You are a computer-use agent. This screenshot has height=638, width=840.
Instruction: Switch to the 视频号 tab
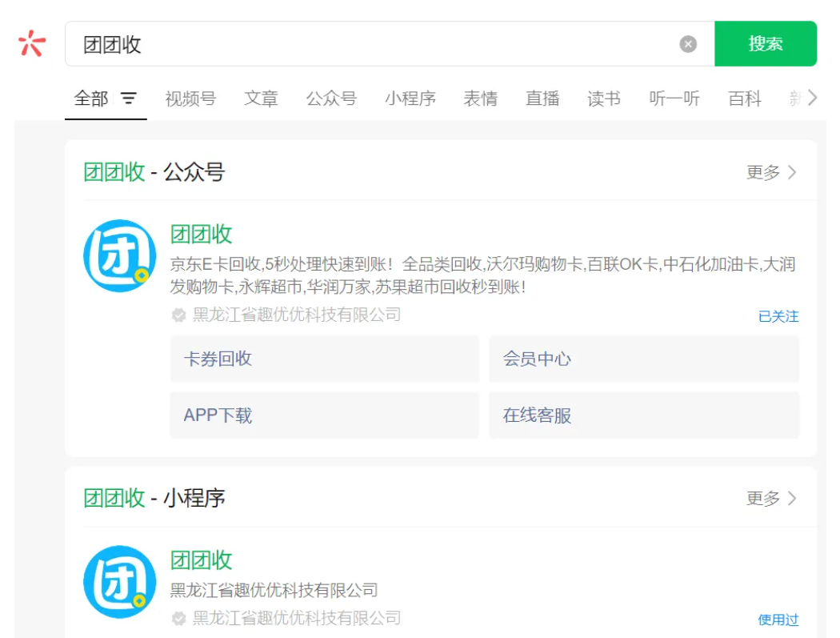(x=190, y=98)
